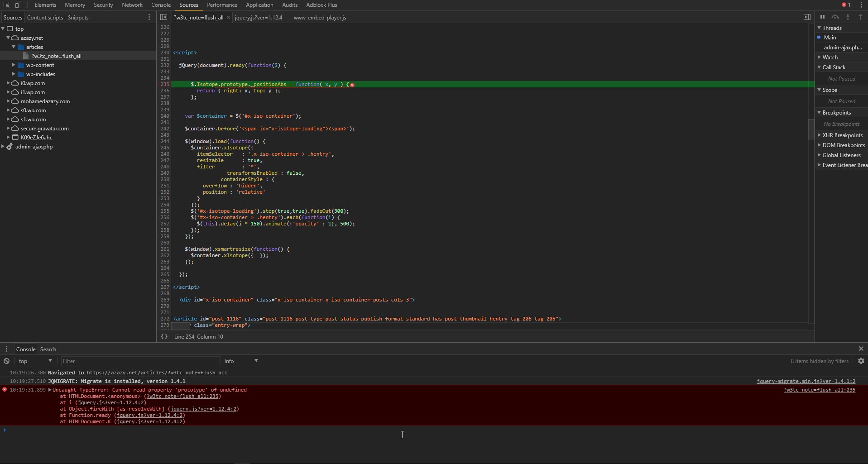Expand the wp-content folder
Screen dimensions: 868x464
pyautogui.click(x=14, y=65)
